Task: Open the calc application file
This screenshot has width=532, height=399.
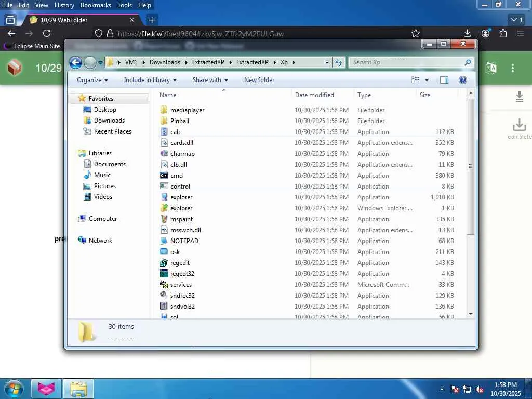Action: [176, 131]
